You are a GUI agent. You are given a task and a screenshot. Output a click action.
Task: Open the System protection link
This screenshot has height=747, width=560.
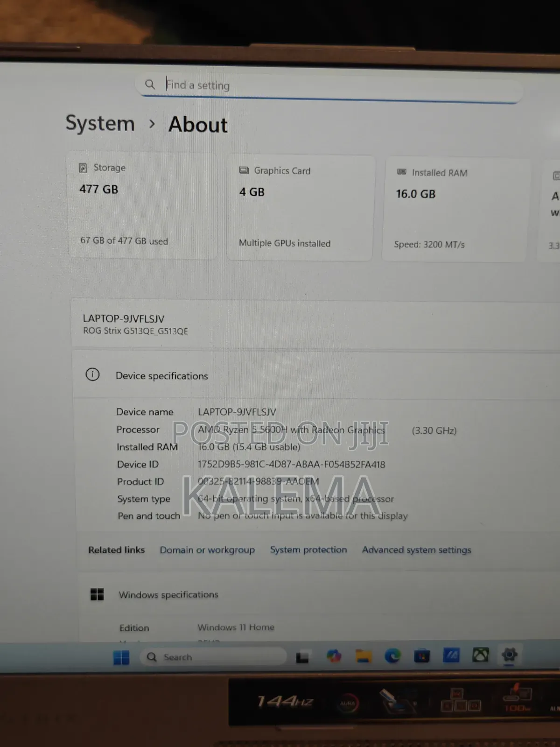tap(308, 550)
